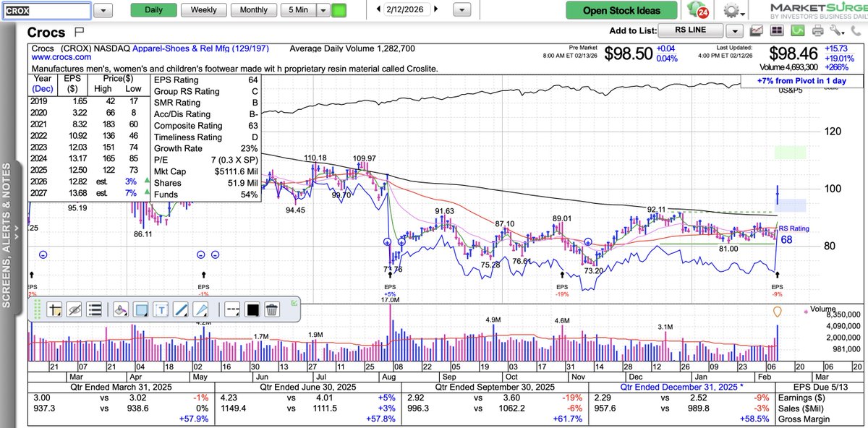Open the black color swatch in the drawing toolbar
Viewport: 868px width, 428px height.
tap(252, 310)
